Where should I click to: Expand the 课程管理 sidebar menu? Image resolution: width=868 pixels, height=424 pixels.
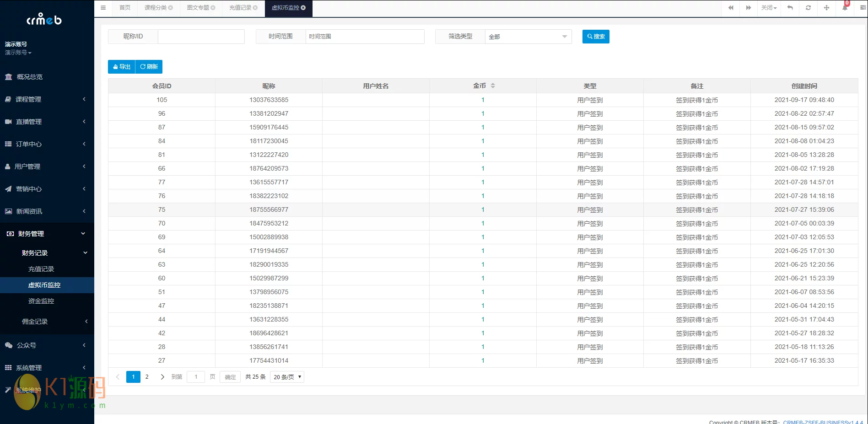(47, 99)
